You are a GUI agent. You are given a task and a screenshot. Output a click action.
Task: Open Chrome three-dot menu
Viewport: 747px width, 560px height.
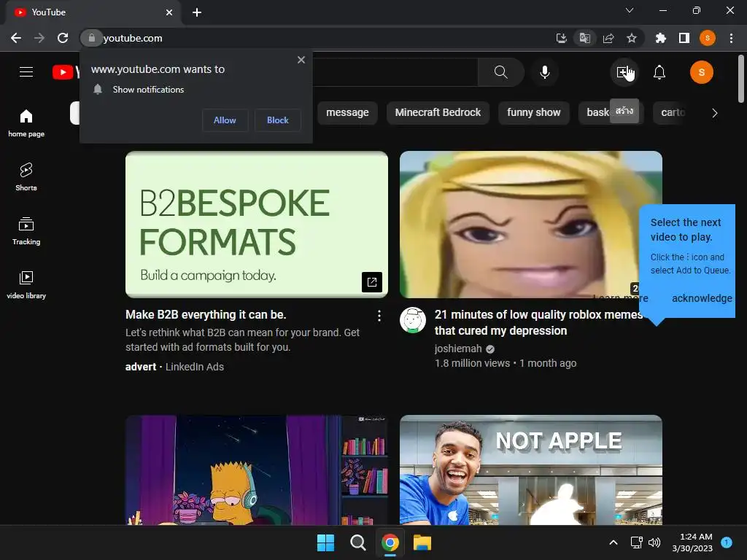click(731, 38)
